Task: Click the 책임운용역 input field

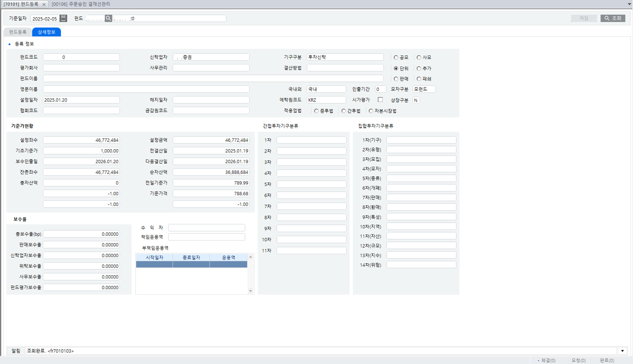Action: (x=207, y=236)
